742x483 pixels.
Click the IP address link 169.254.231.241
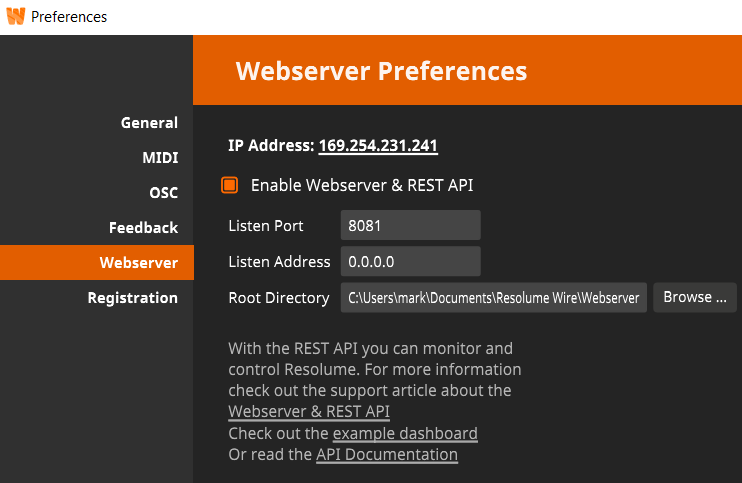pyautogui.click(x=378, y=146)
